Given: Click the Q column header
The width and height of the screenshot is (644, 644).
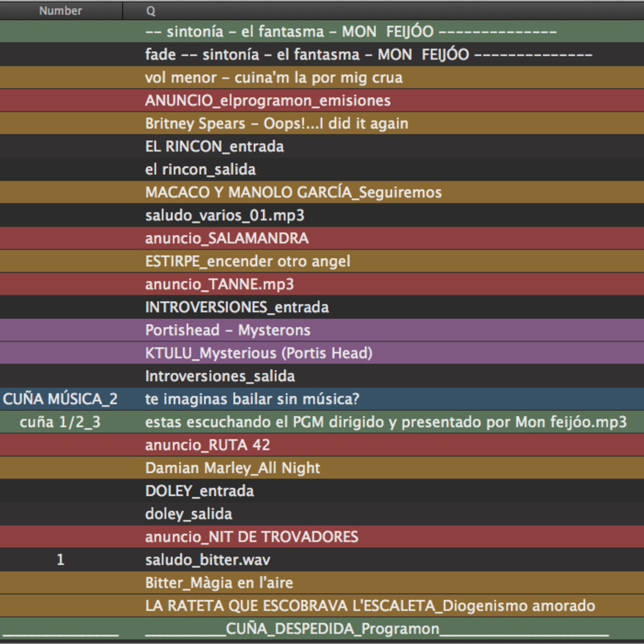Looking at the screenshot, I should coord(151,11).
